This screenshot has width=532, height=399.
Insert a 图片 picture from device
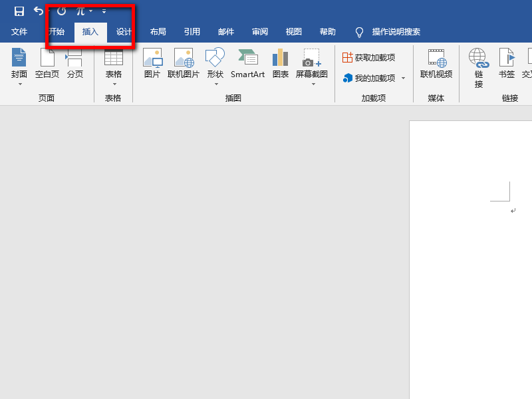152,63
